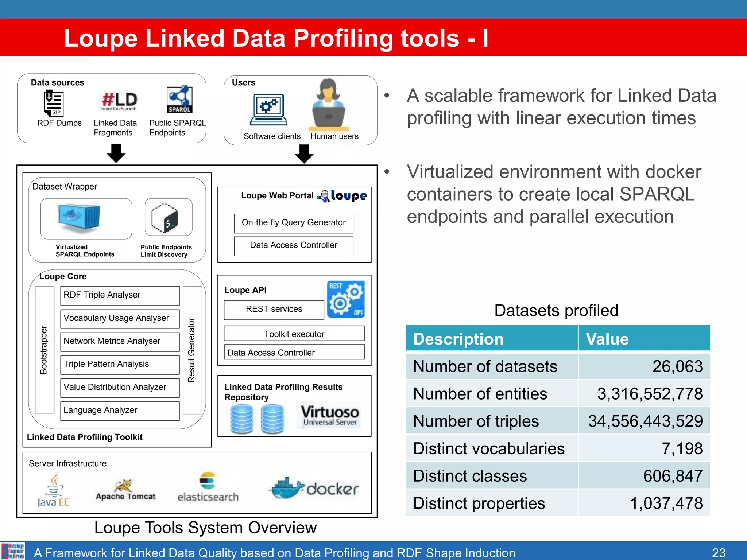747x560 pixels.
Task: Click the REST services box
Action: click(274, 310)
